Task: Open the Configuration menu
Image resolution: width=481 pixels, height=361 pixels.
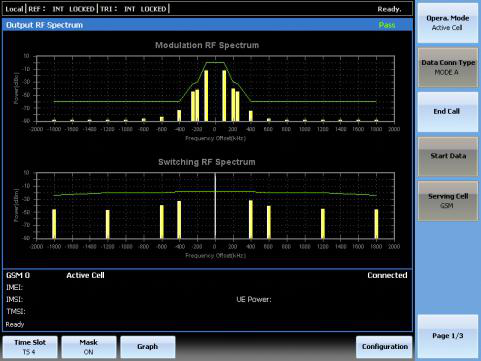Action: 384,347
